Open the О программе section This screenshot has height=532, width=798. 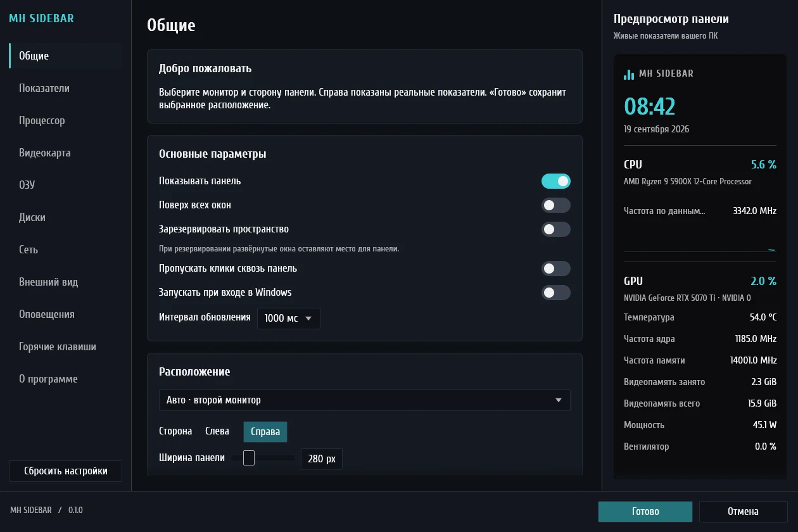point(65,379)
